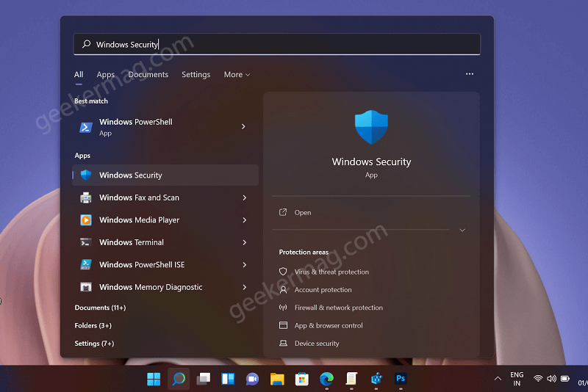Click the Windows Terminal icon
The height and width of the screenshot is (392, 588).
point(86,242)
